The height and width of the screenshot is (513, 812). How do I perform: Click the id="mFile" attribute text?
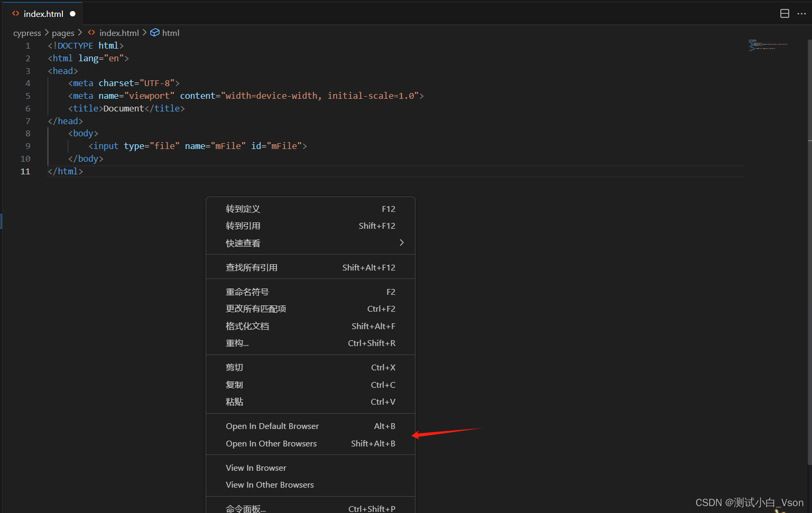point(276,146)
